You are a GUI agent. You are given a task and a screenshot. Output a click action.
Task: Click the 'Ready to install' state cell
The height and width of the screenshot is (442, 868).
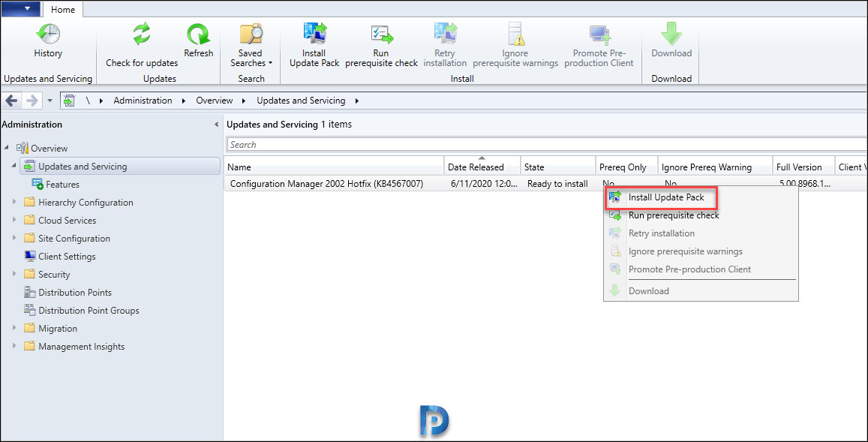tap(557, 183)
